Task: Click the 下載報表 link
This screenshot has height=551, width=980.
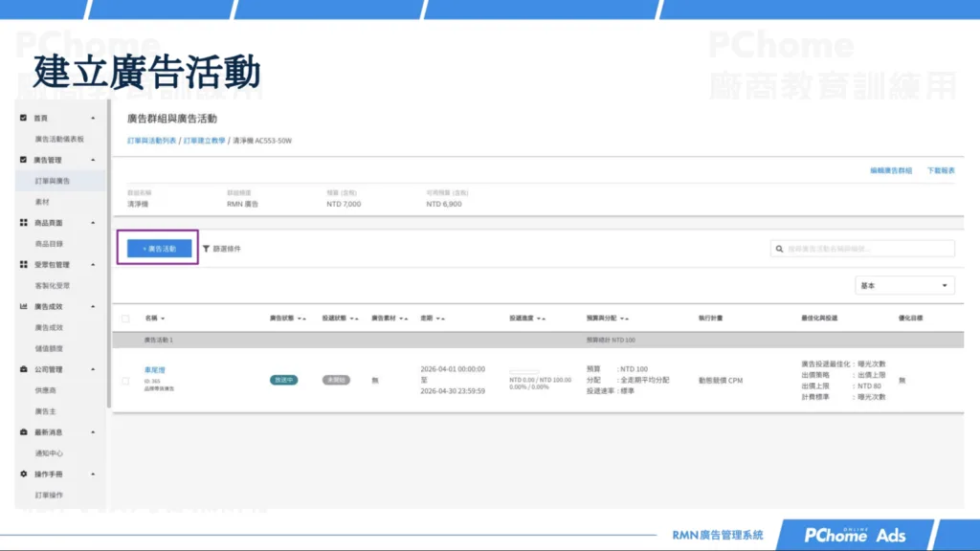Action: pyautogui.click(x=941, y=170)
